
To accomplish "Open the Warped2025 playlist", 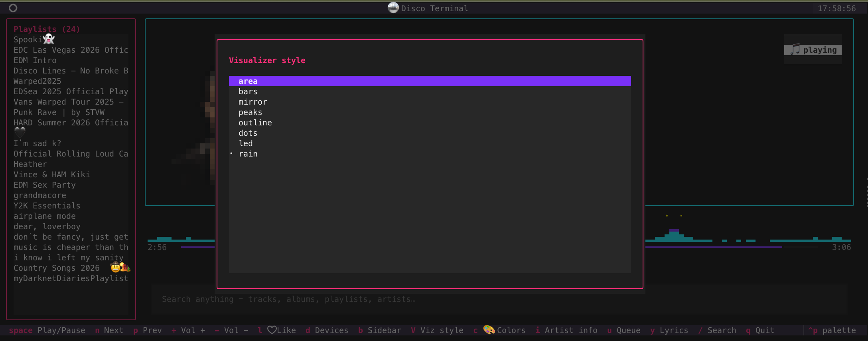I will click(x=71, y=81).
